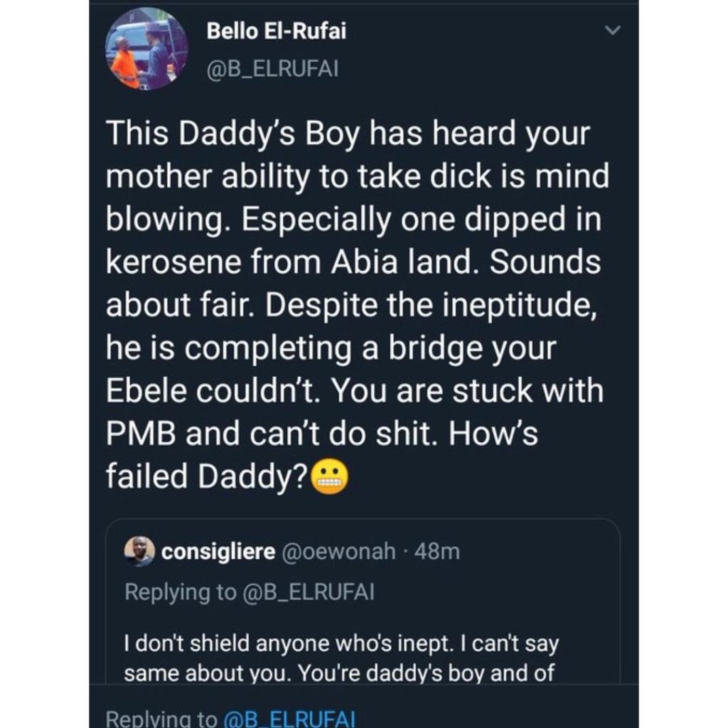Click the Bello El-Rufai display name
Viewport: 728px width, 728px height.
tap(277, 32)
